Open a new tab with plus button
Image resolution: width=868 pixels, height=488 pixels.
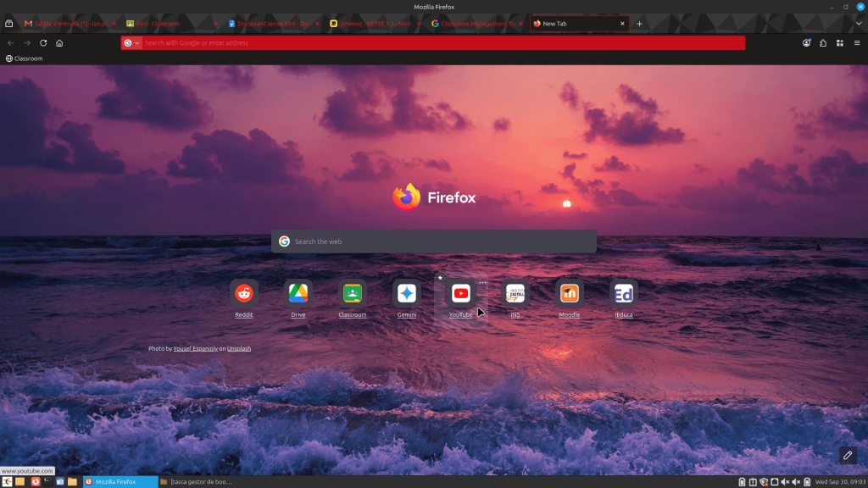639,24
